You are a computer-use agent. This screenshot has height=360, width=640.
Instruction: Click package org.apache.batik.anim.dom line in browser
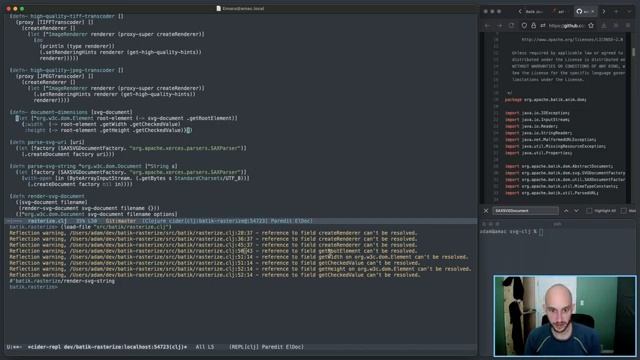point(545,100)
